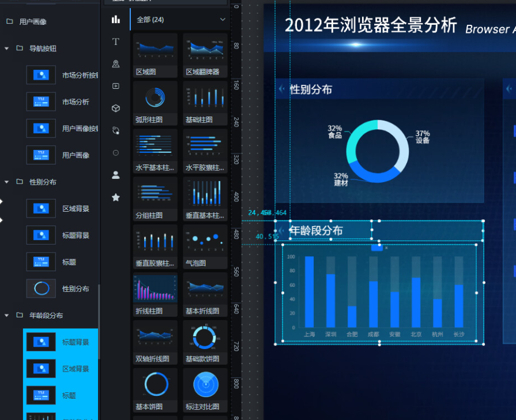This screenshot has height=420, width=516.
Task: Add the 弧形柱图 chart component
Action: [x=155, y=103]
